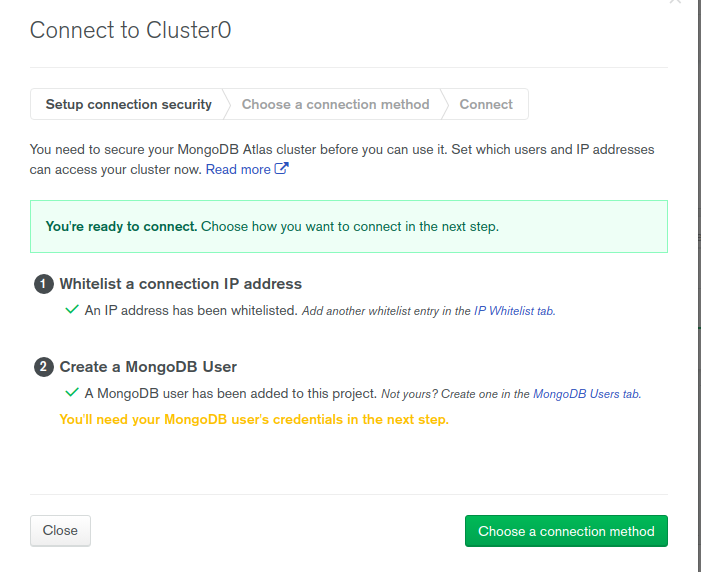Click the step 2 number badge
Screen dimensions: 701x572
tap(43, 367)
